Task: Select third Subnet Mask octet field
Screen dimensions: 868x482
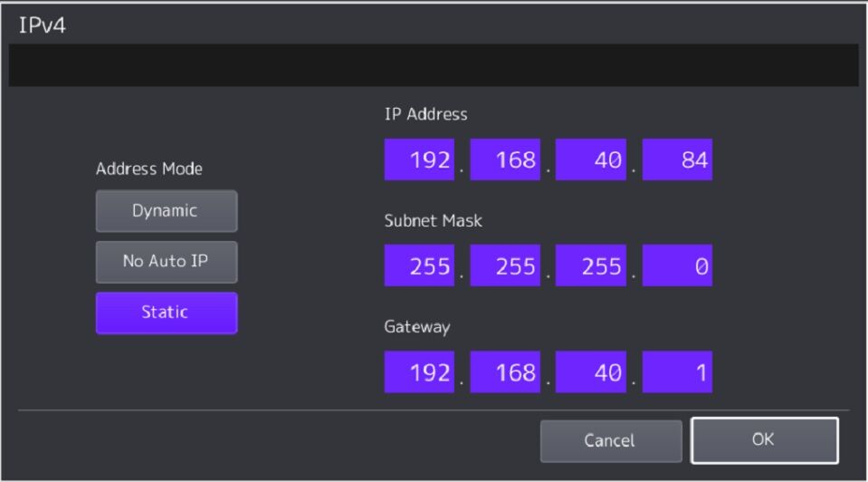Action: point(591,265)
